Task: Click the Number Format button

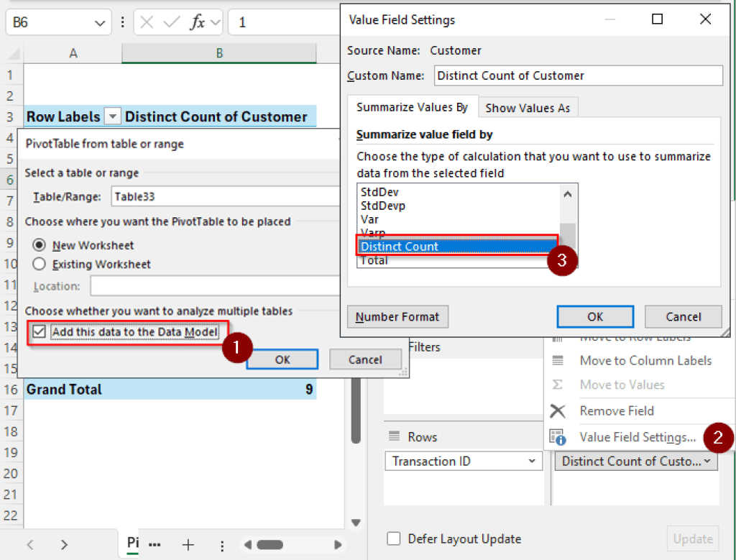Action: 397,316
